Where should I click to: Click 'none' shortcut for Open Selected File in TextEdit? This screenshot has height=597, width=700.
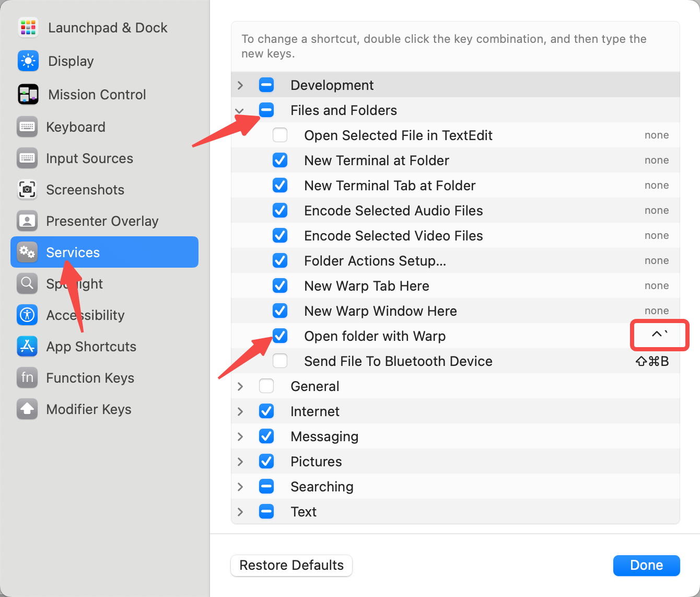point(657,135)
